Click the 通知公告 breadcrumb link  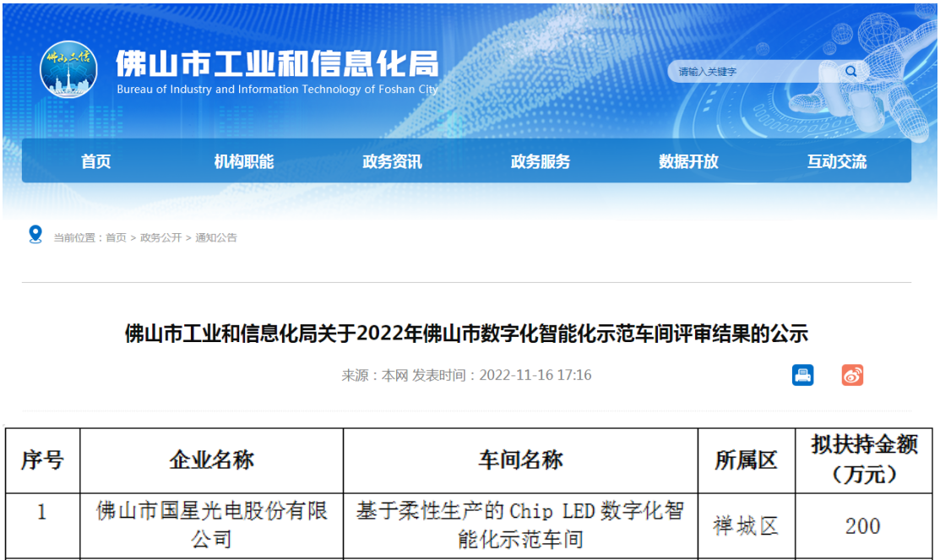point(216,238)
